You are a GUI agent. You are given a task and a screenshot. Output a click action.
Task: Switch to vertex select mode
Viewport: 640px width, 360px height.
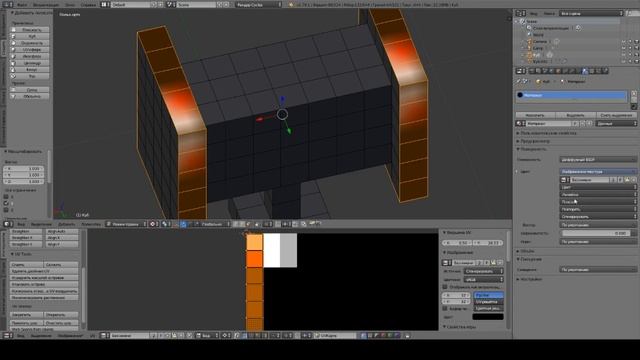(x=235, y=224)
